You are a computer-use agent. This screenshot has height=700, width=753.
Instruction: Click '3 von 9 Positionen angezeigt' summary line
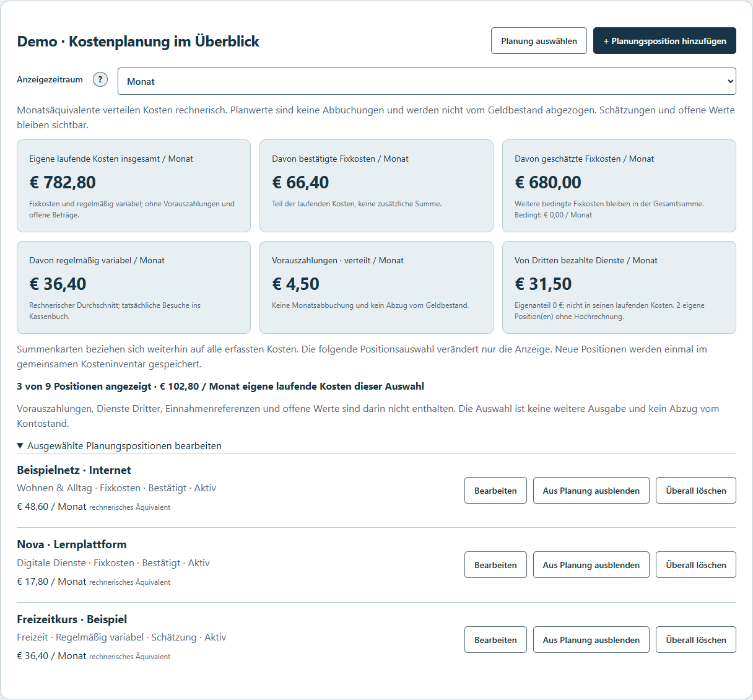[x=220, y=387]
